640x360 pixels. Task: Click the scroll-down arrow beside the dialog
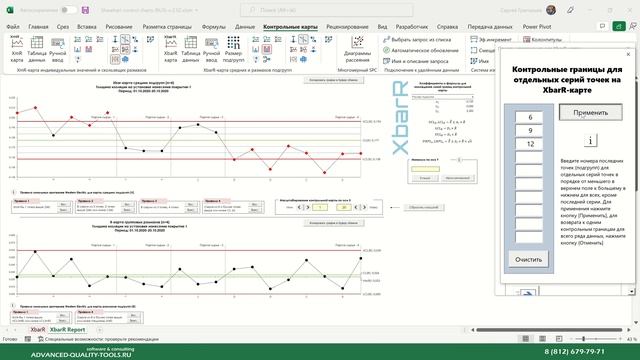point(631,291)
